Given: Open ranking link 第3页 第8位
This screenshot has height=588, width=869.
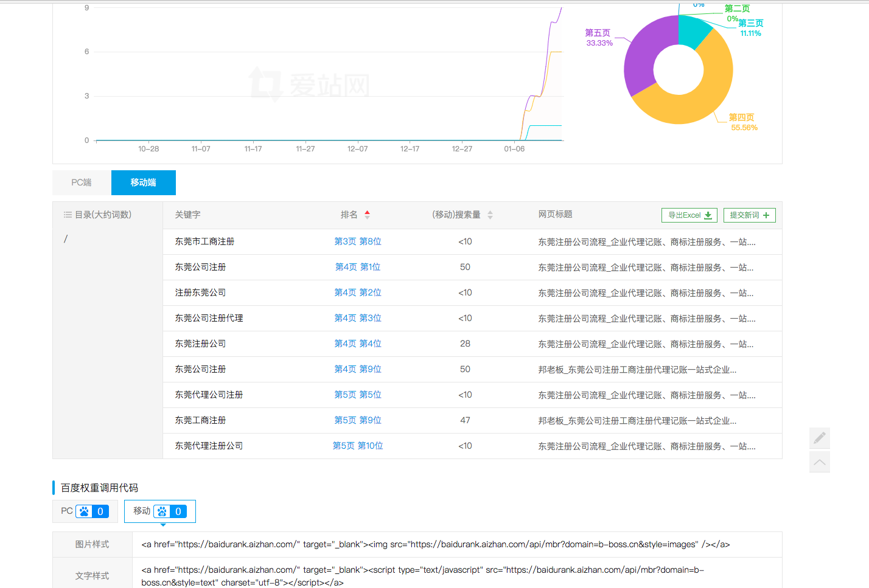Looking at the screenshot, I should (x=358, y=241).
